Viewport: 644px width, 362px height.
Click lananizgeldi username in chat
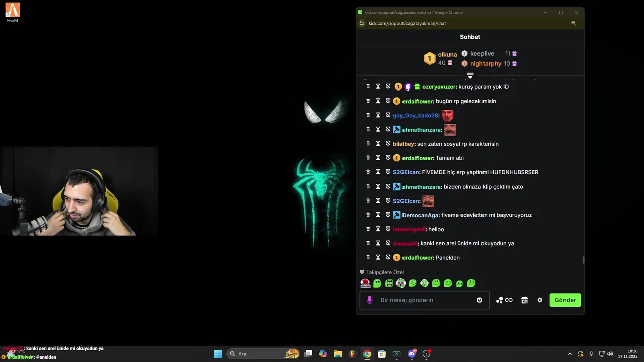click(409, 229)
